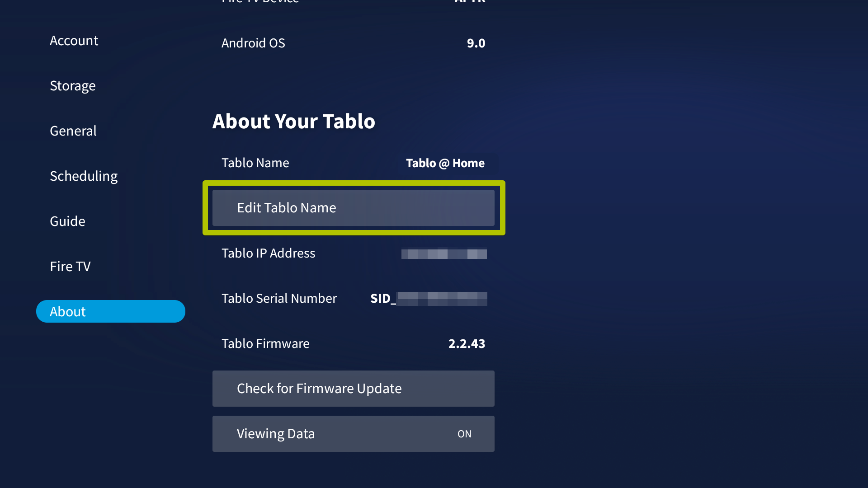Toggle the Viewing Data setting
Image resolution: width=868 pixels, height=488 pixels.
click(x=354, y=434)
